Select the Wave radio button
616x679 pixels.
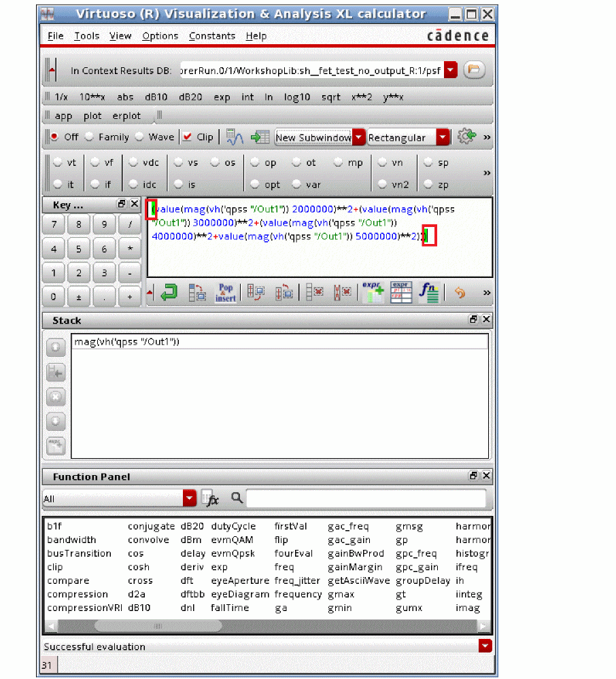coord(139,137)
